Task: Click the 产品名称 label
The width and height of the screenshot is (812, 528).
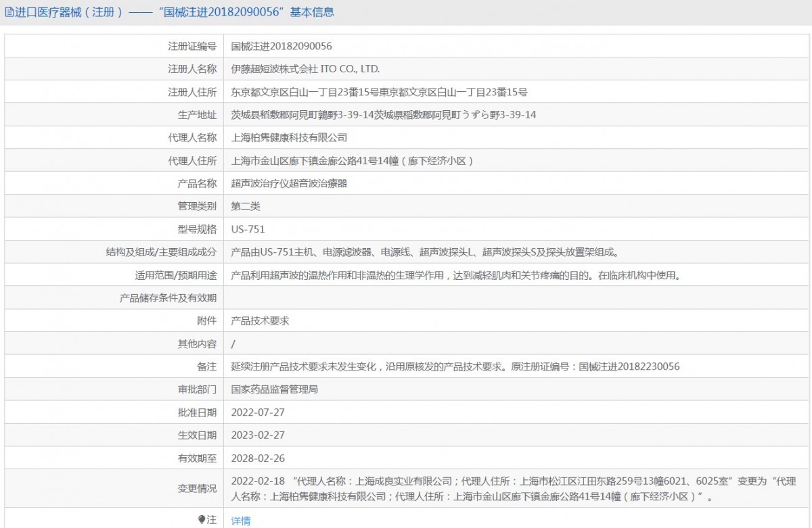Action: click(x=197, y=183)
